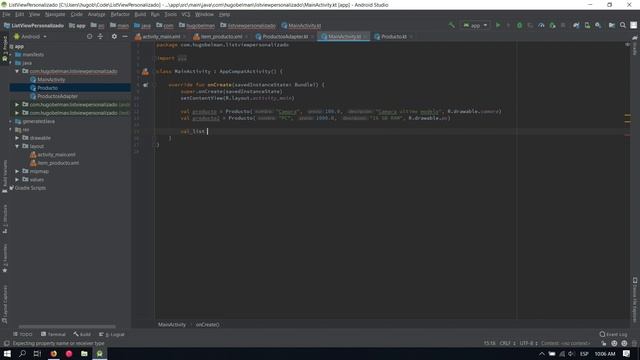Switch to Producto.kt editor tab
The image size is (640, 360).
[x=393, y=37]
